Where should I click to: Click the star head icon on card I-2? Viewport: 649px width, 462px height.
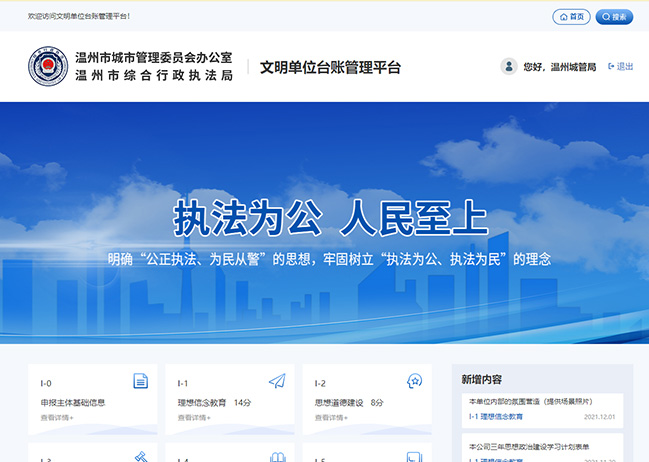click(x=414, y=381)
